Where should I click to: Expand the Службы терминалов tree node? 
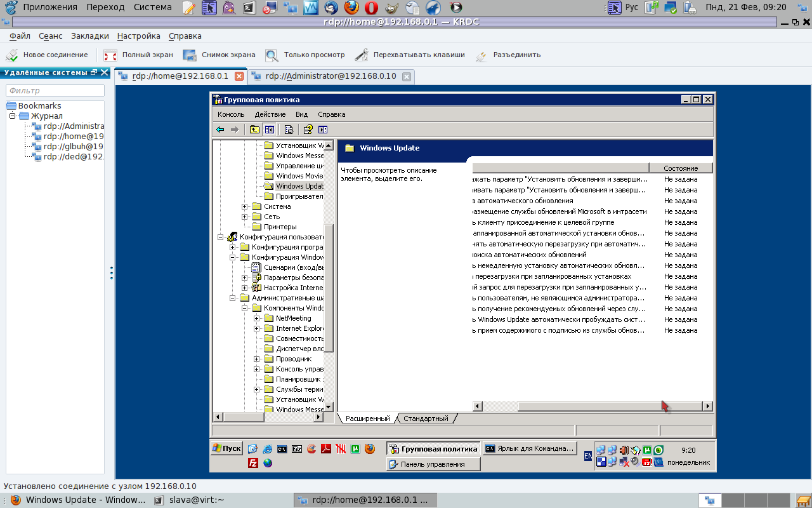point(257,389)
